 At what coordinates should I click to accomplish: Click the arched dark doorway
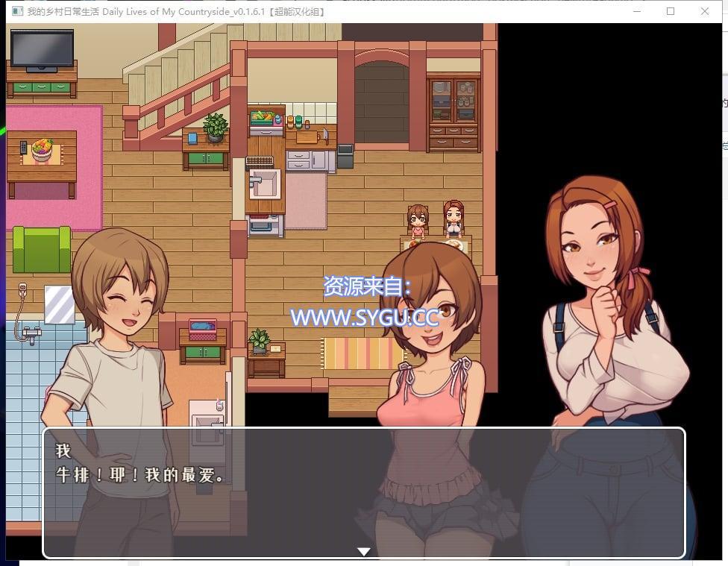point(382,101)
